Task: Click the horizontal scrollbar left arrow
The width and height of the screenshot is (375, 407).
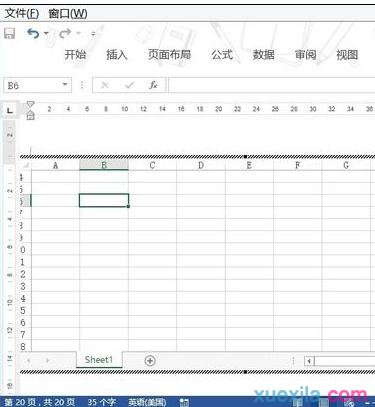Action: point(309,361)
